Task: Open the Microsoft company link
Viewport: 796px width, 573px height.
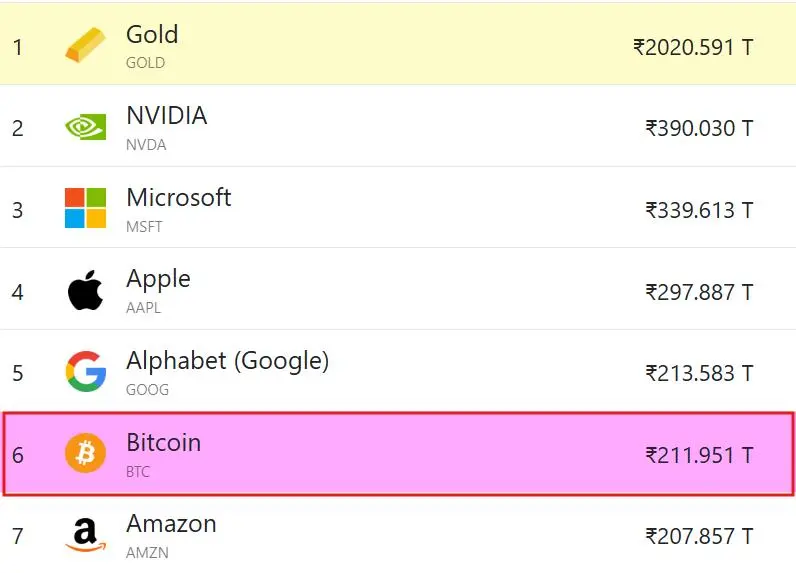Action: tap(179, 197)
